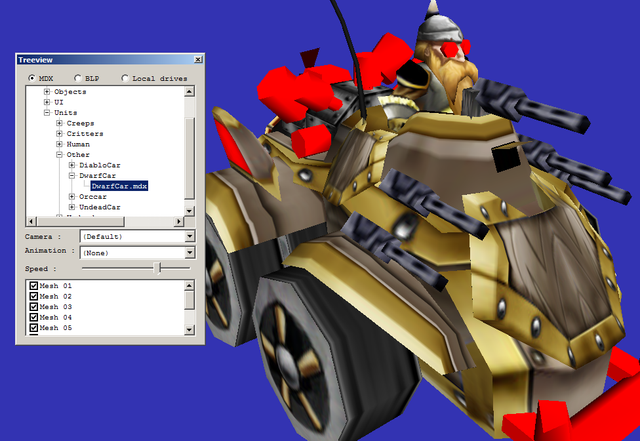Screen dimensions: 640x441
Task: Expand the Orccar folder
Action: [x=72, y=197]
